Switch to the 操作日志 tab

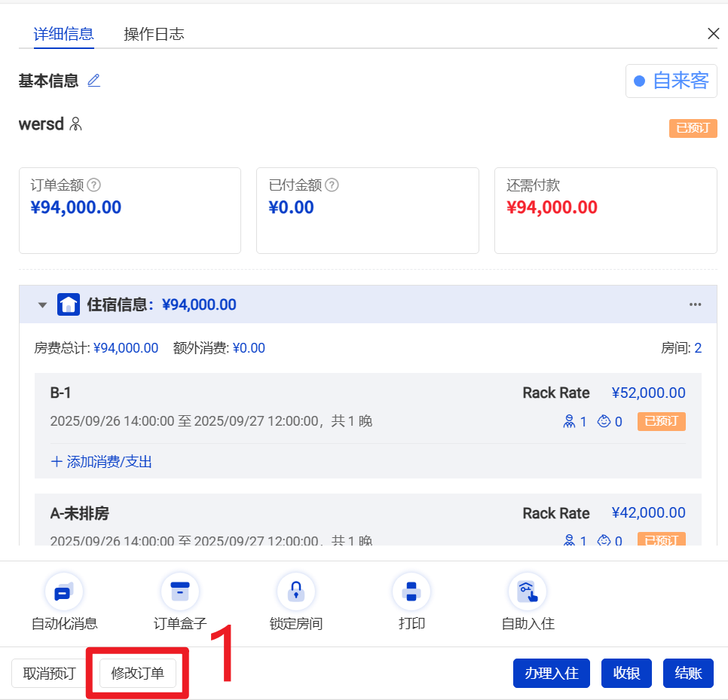(x=154, y=34)
